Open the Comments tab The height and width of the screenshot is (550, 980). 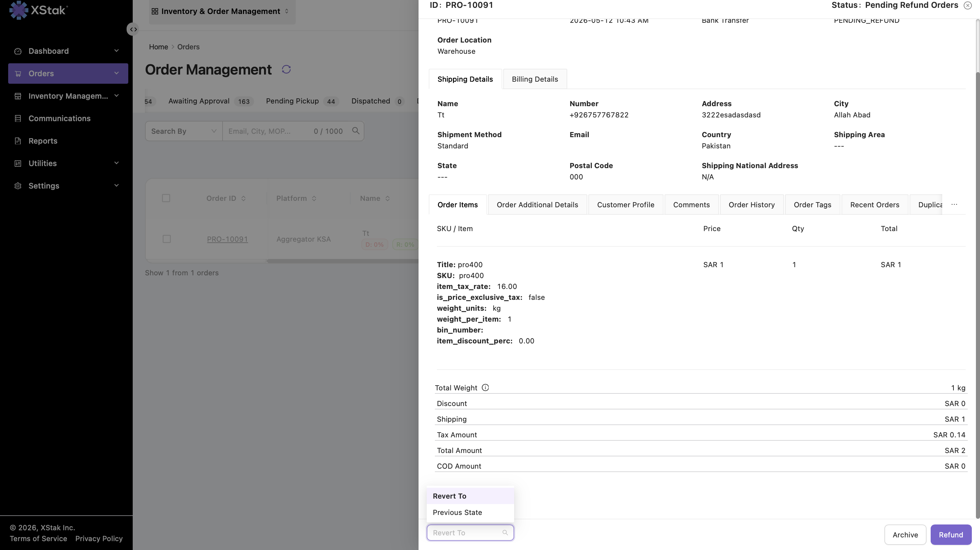coord(691,205)
